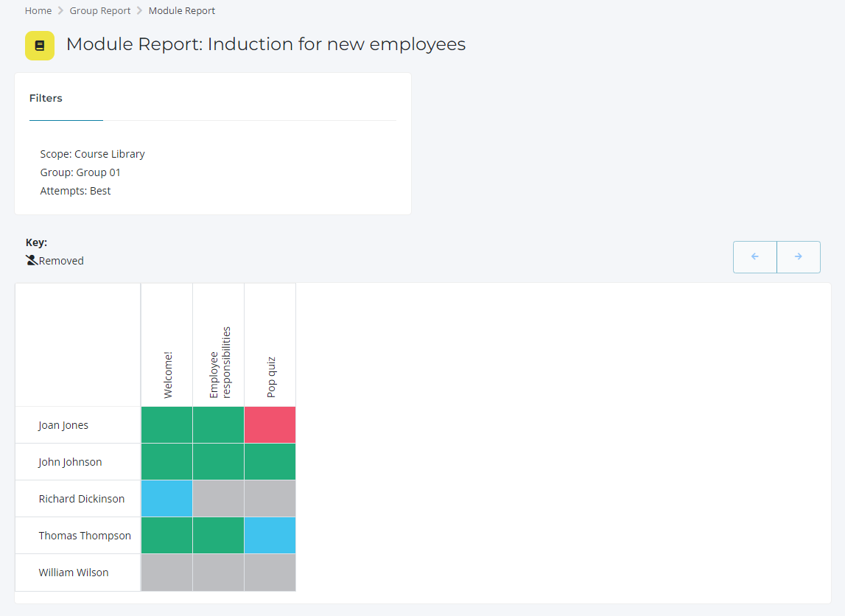
Task: Select the Filters tab
Action: (x=46, y=98)
